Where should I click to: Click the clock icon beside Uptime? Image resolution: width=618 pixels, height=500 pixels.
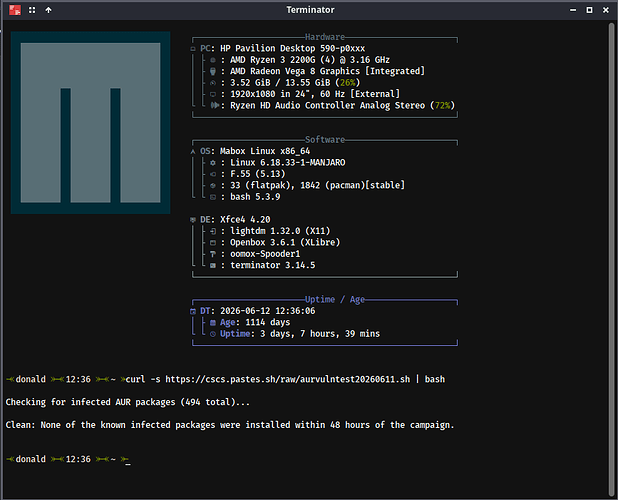(x=213, y=334)
